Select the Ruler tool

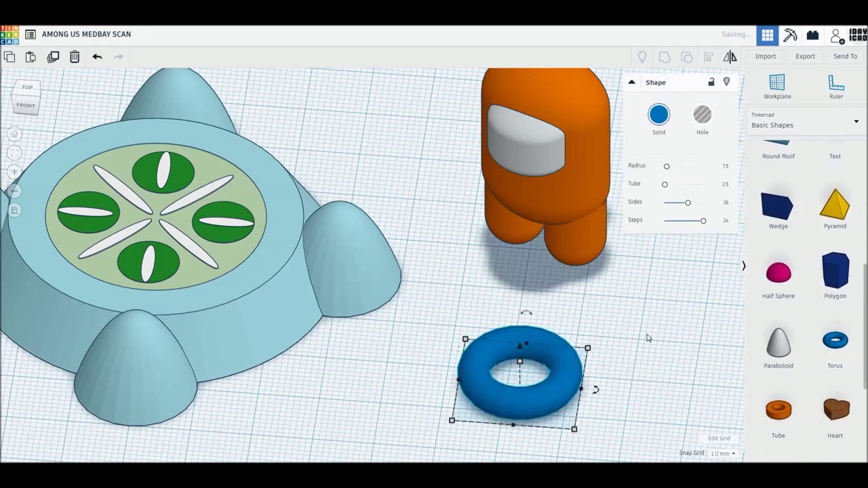(x=836, y=87)
